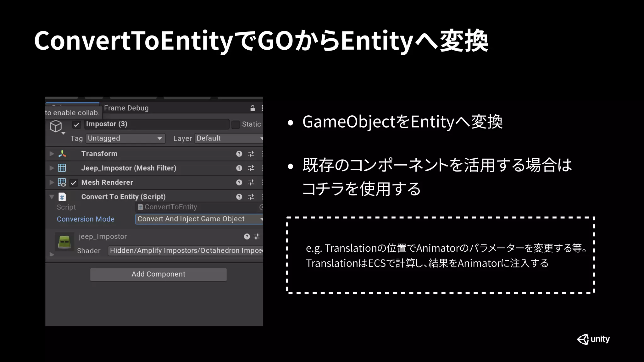This screenshot has width=644, height=362.
Task: Open help for Convert To Entity script
Action: (x=239, y=197)
